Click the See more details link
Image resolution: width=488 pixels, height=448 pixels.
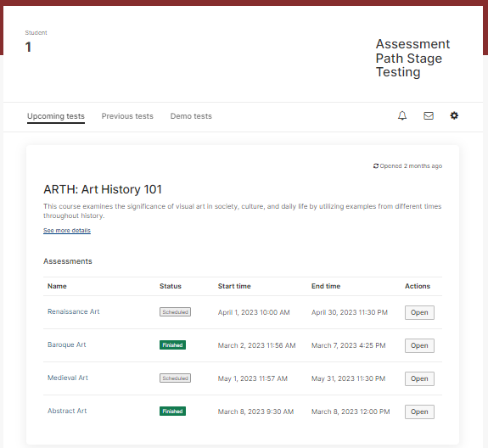(67, 230)
